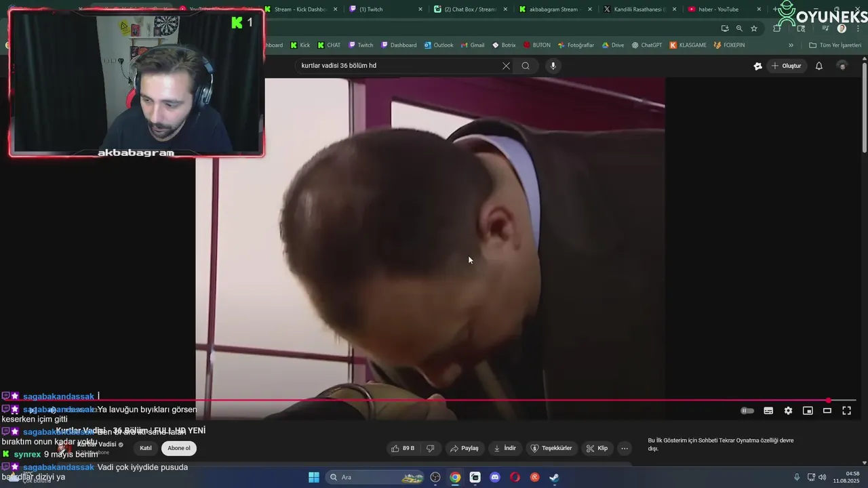
Task: Start voice search with the microphone icon
Action: pyautogui.click(x=553, y=66)
